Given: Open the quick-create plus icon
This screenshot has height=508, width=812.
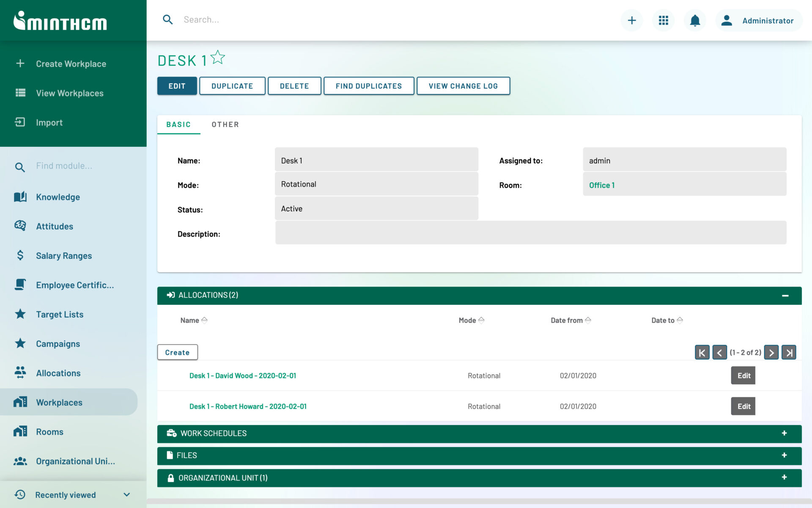Looking at the screenshot, I should pos(631,20).
